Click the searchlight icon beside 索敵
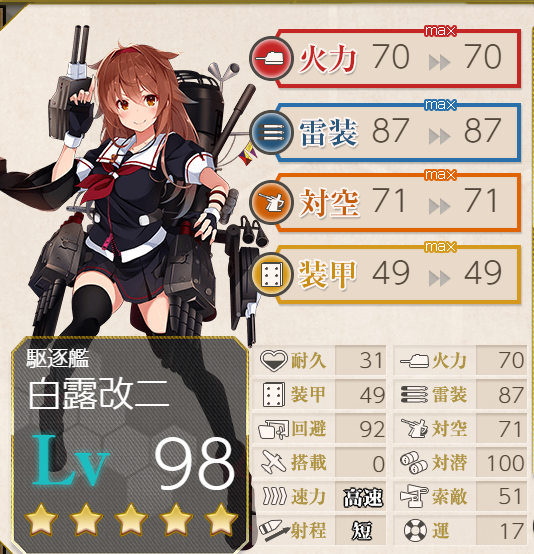Viewport: 534px width, 554px height. coord(414,496)
